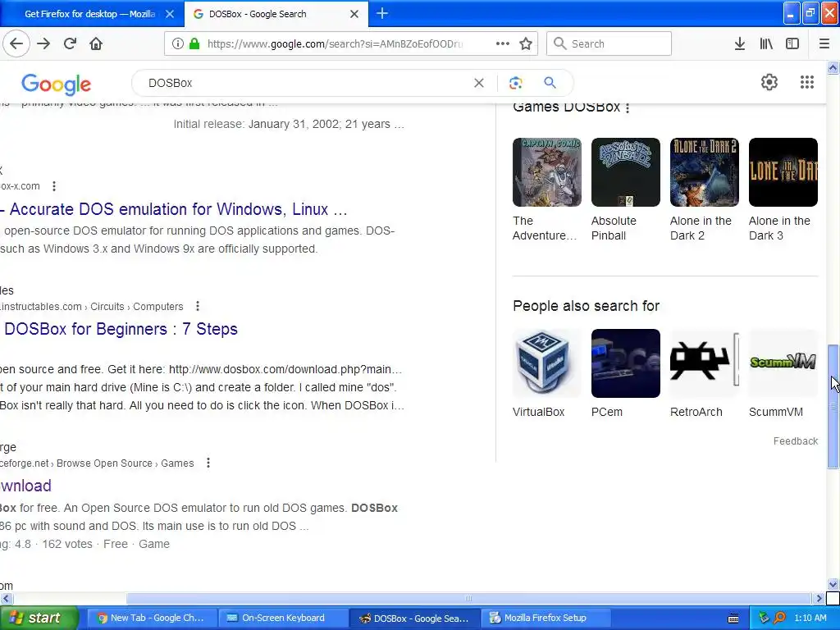Open a new Firefox tab
The height and width of the screenshot is (630, 840).
pos(382,14)
